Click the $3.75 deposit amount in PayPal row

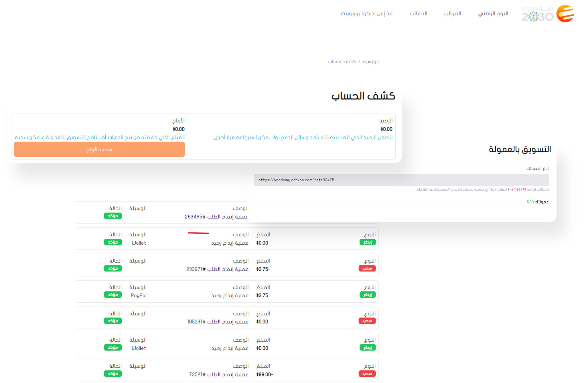coord(262,295)
